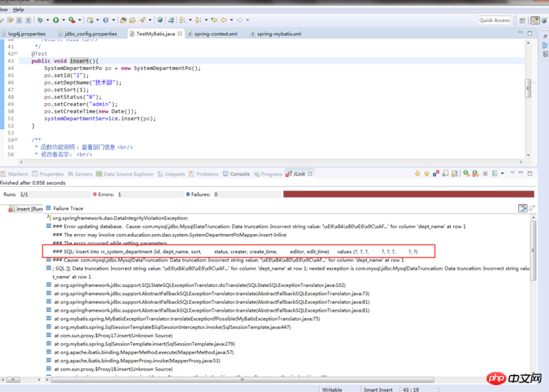Open the Next Annotation dropdown arrow

(x=190, y=20)
